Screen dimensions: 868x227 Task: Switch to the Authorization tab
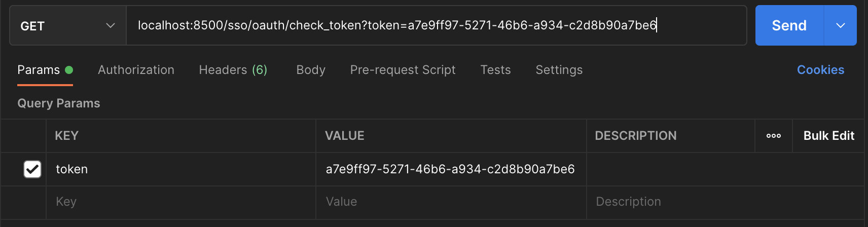[x=136, y=70]
